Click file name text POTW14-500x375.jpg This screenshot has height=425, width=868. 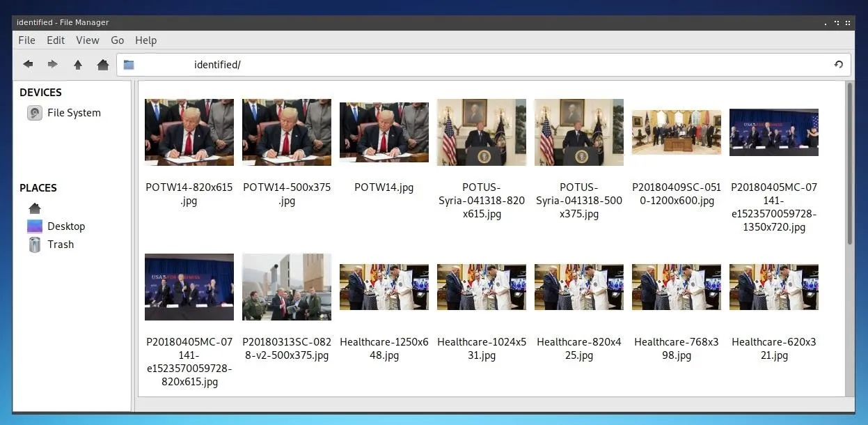[287, 194]
